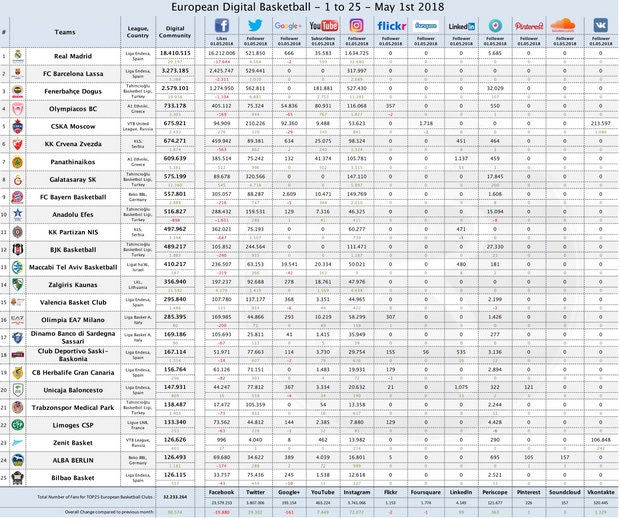Click the CSKA Moscow crest
This screenshot has height=518, width=620.
click(18, 127)
